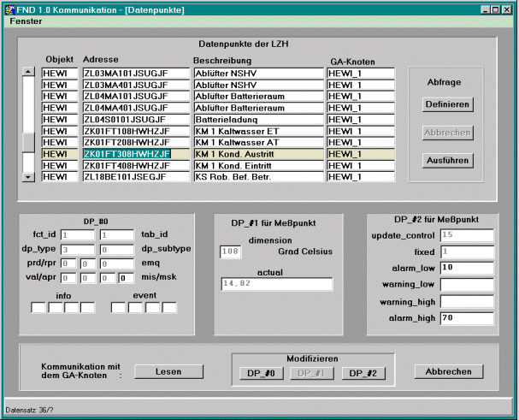Click the first info box

pos(38,308)
